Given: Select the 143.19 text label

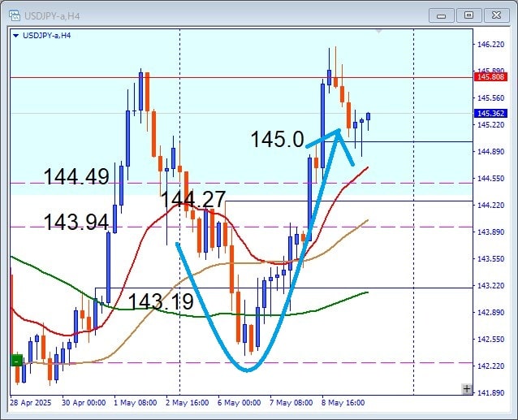Looking at the screenshot, I should (x=161, y=301).
